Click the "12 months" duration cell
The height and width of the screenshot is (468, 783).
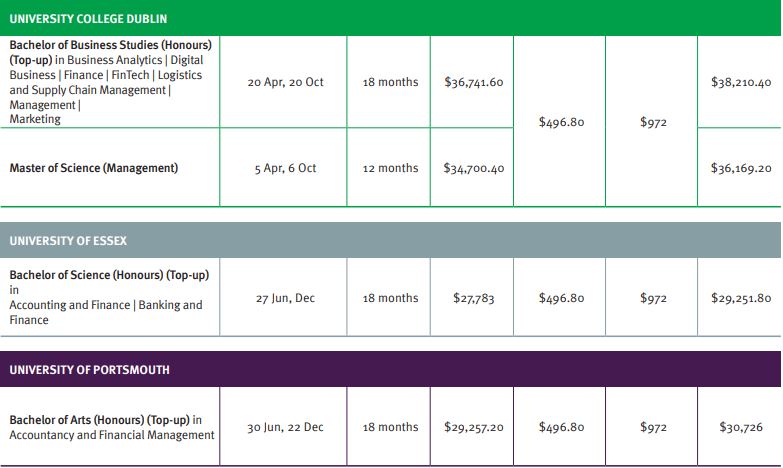coord(390,168)
